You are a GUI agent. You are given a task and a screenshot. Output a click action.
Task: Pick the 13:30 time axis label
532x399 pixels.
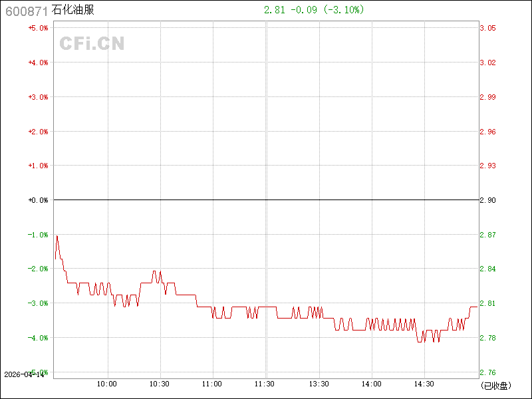pyautogui.click(x=319, y=384)
